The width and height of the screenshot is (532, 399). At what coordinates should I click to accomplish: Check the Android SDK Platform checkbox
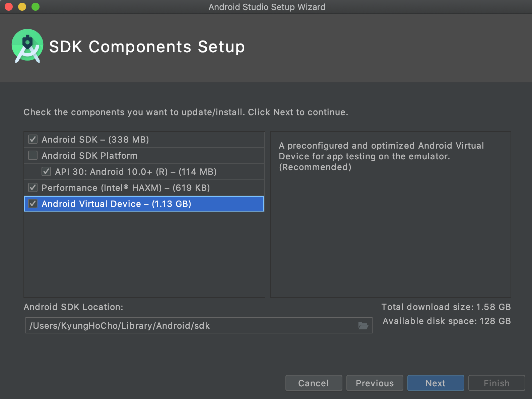pos(33,155)
